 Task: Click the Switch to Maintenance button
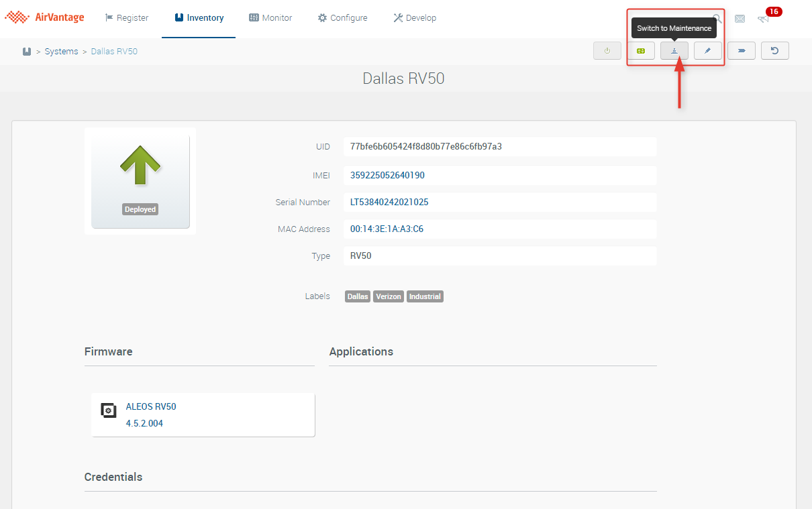(x=674, y=51)
